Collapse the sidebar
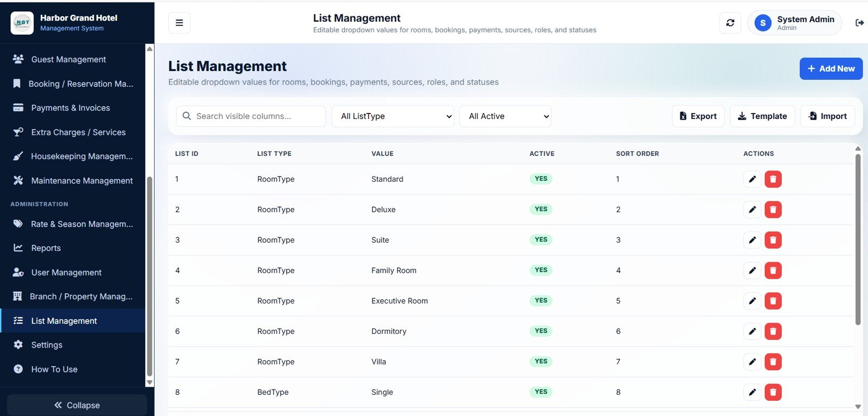868x416 pixels. tap(77, 405)
